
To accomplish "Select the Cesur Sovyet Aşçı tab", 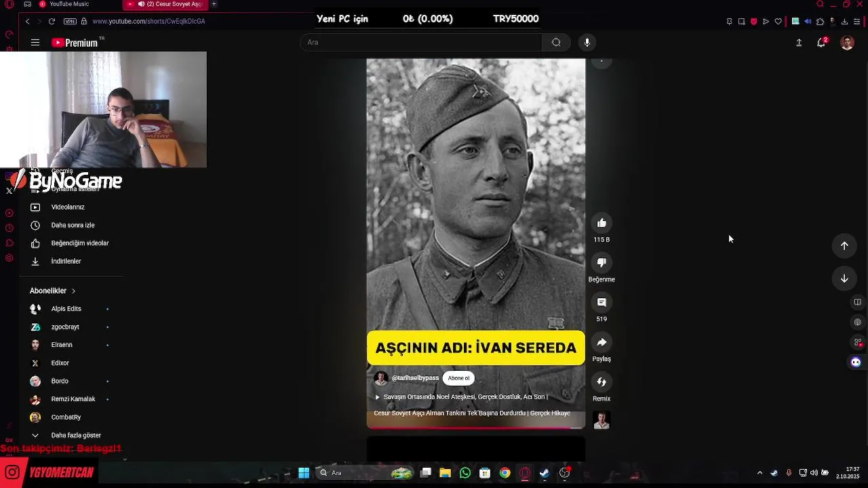I will (167, 4).
